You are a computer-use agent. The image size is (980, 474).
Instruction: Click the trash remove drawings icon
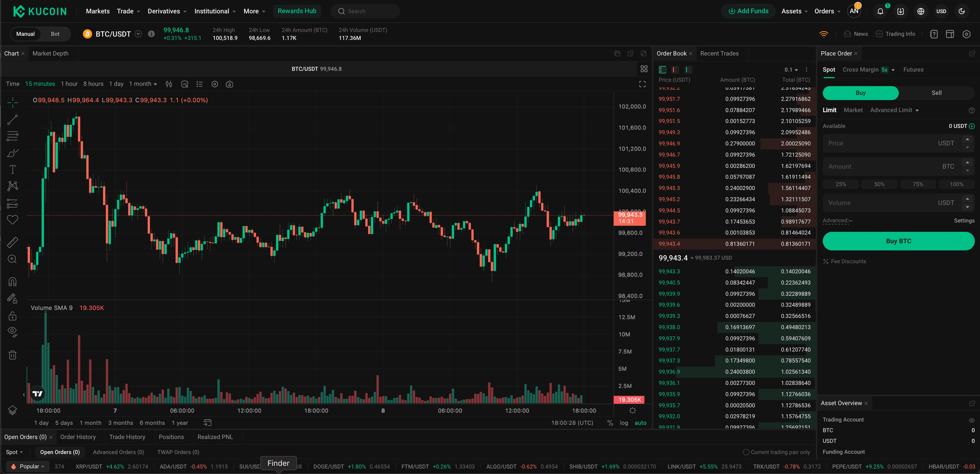(x=13, y=355)
